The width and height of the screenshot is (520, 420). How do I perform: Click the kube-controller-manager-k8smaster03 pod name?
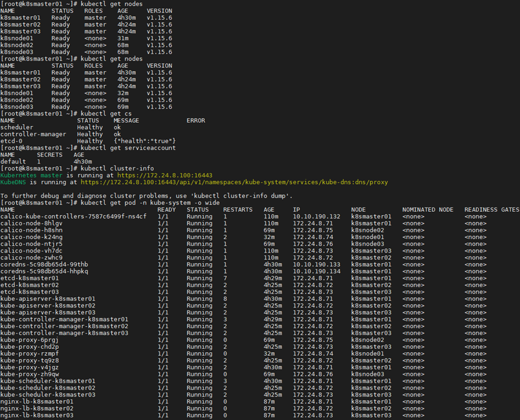[x=64, y=333]
